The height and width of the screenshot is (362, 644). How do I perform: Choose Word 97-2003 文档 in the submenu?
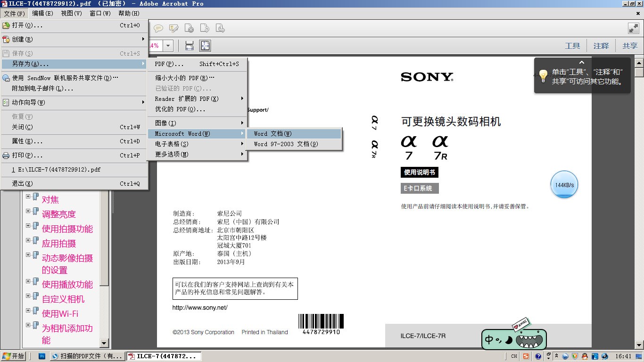coord(294,144)
